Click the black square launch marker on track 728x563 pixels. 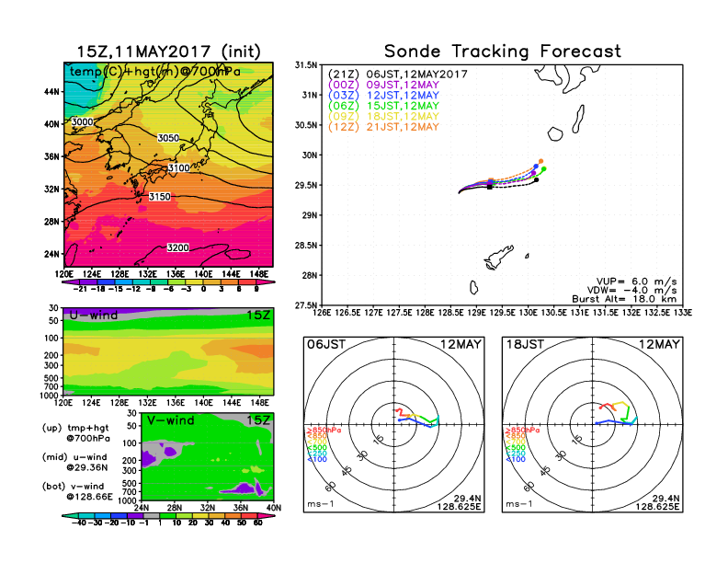pos(490,187)
